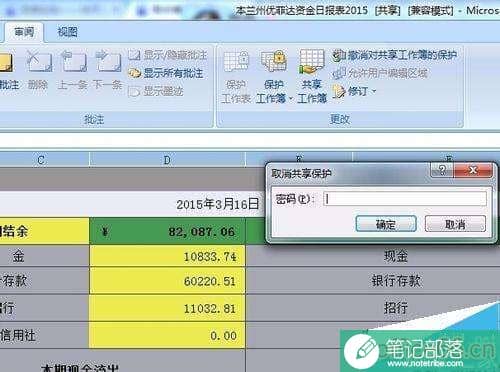Select the cell with 0.00
The height and width of the screenshot is (372, 500).
167,336
